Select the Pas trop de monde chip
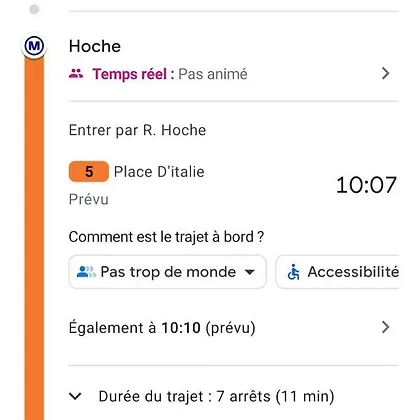Screen dimensions: 420x420 167,272
